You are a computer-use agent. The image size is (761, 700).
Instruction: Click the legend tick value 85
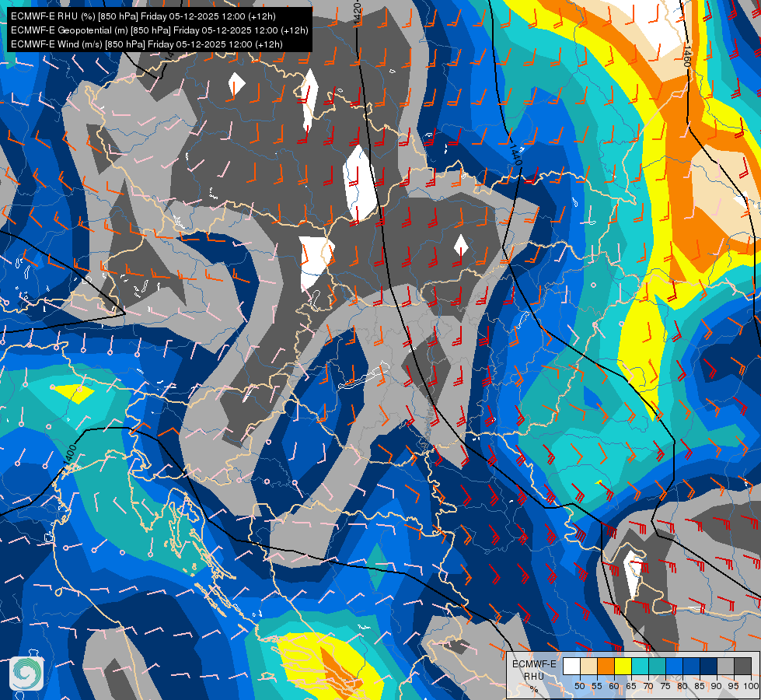[x=700, y=686]
